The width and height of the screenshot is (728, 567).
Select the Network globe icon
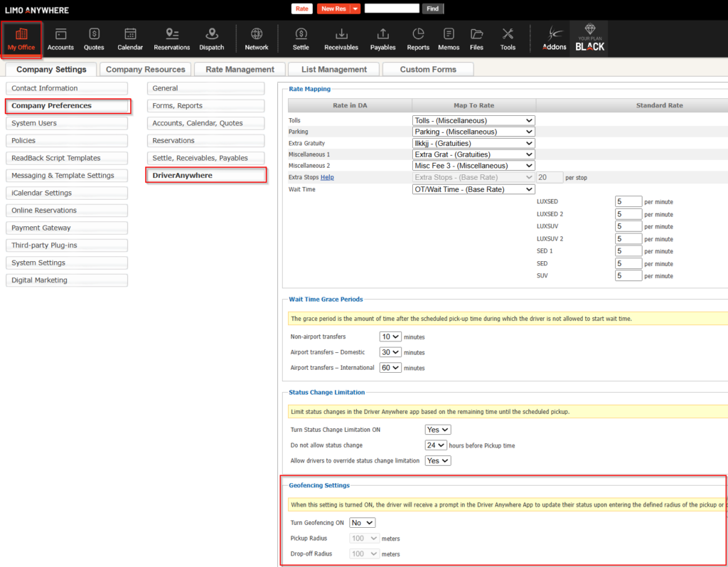(x=257, y=38)
